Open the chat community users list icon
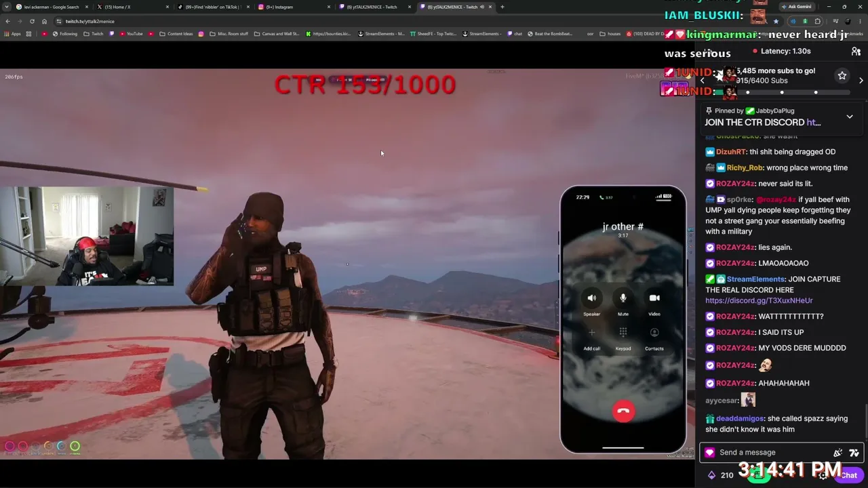The width and height of the screenshot is (868, 488). tap(856, 52)
